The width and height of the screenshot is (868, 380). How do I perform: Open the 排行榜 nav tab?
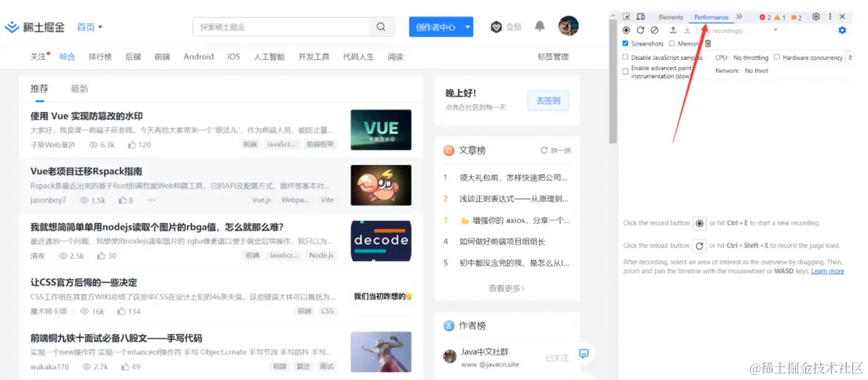tap(100, 56)
